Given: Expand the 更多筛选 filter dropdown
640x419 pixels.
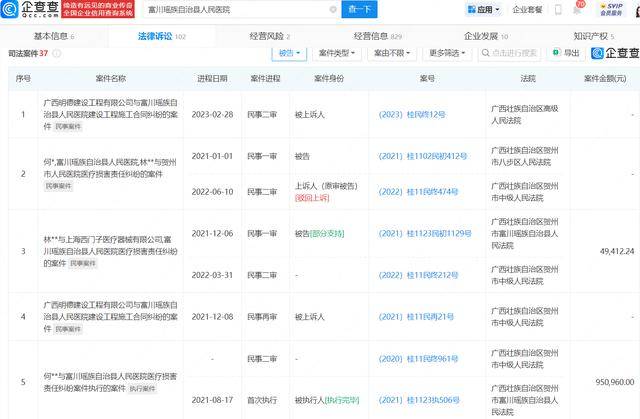Looking at the screenshot, I should (x=447, y=53).
